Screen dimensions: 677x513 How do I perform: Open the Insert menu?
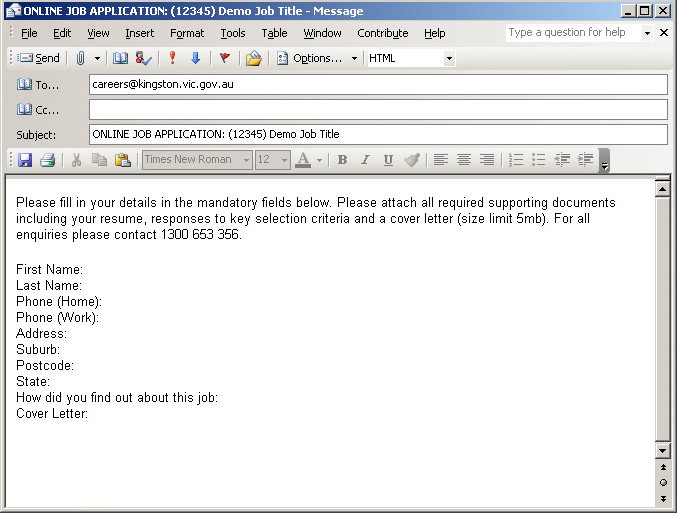(139, 33)
